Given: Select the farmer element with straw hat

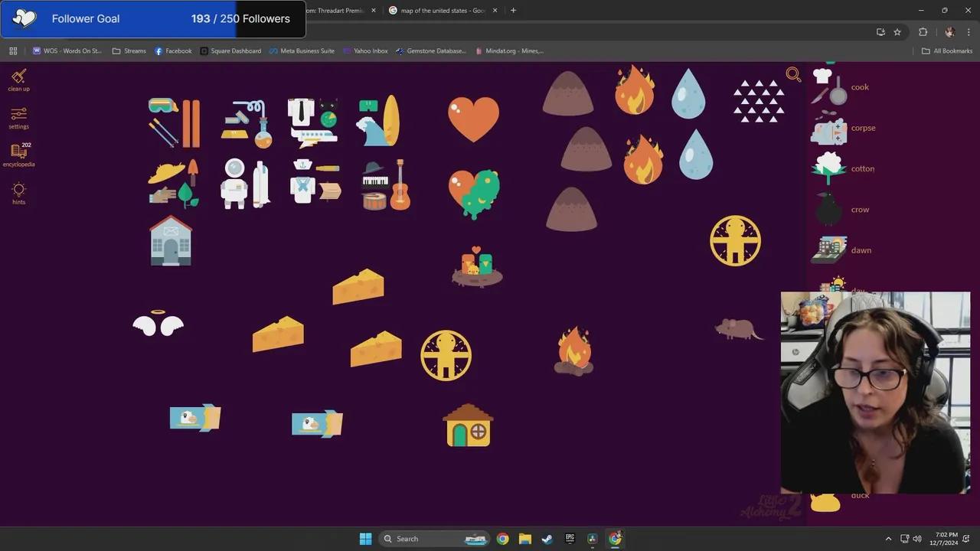Looking at the screenshot, I should click(175, 184).
